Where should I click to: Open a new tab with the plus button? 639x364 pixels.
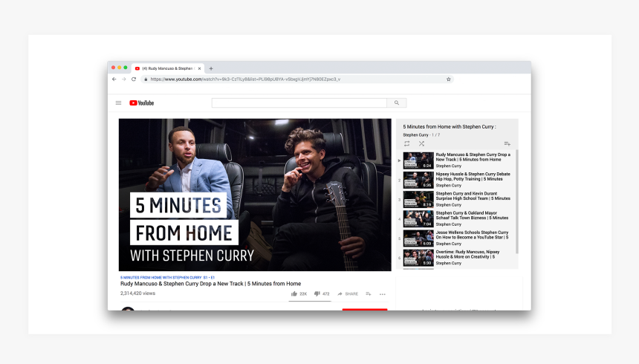click(x=211, y=68)
